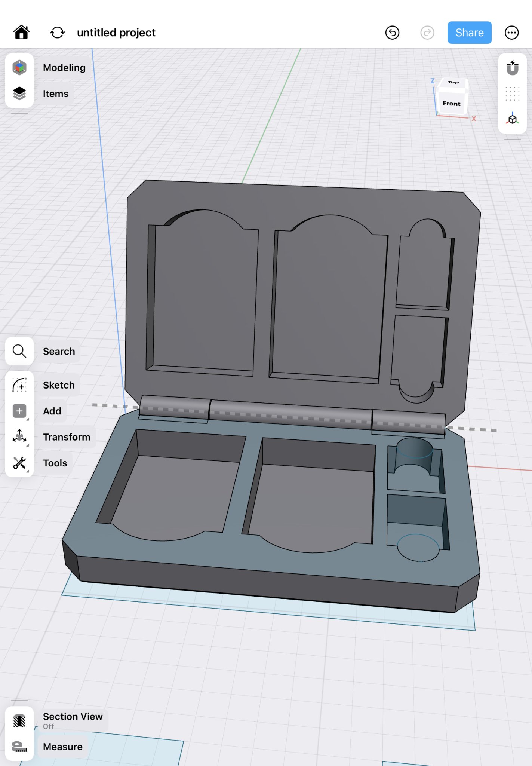This screenshot has height=766, width=532.
Task: Select the Front face of view cube
Action: pyautogui.click(x=451, y=104)
